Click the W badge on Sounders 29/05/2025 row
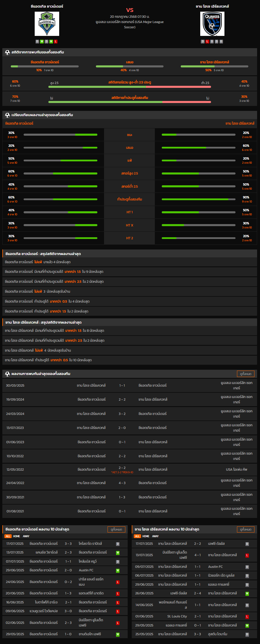Image resolution: width=260 pixels, height=644 pixels. [118, 634]
